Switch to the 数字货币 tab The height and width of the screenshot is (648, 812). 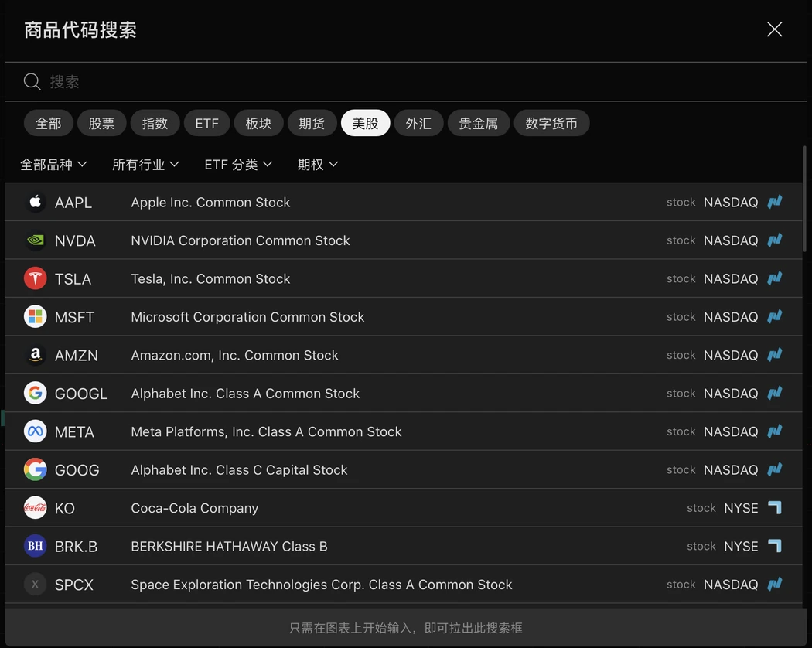551,123
